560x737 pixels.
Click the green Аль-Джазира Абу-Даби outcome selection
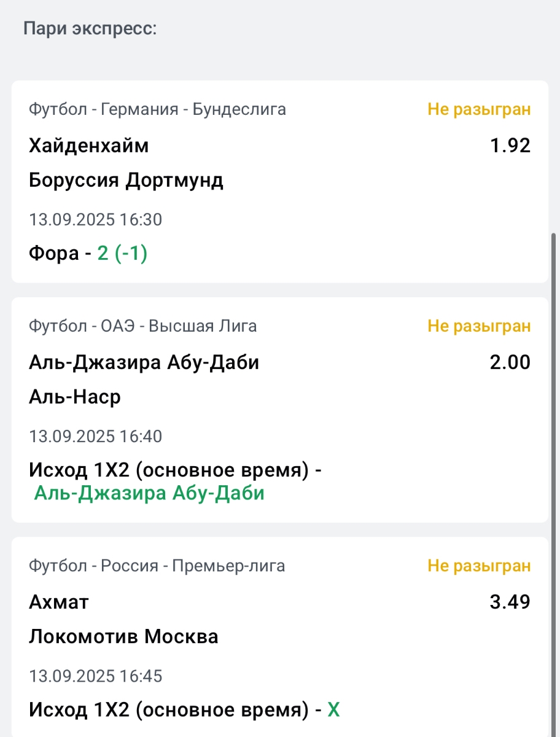tap(149, 493)
